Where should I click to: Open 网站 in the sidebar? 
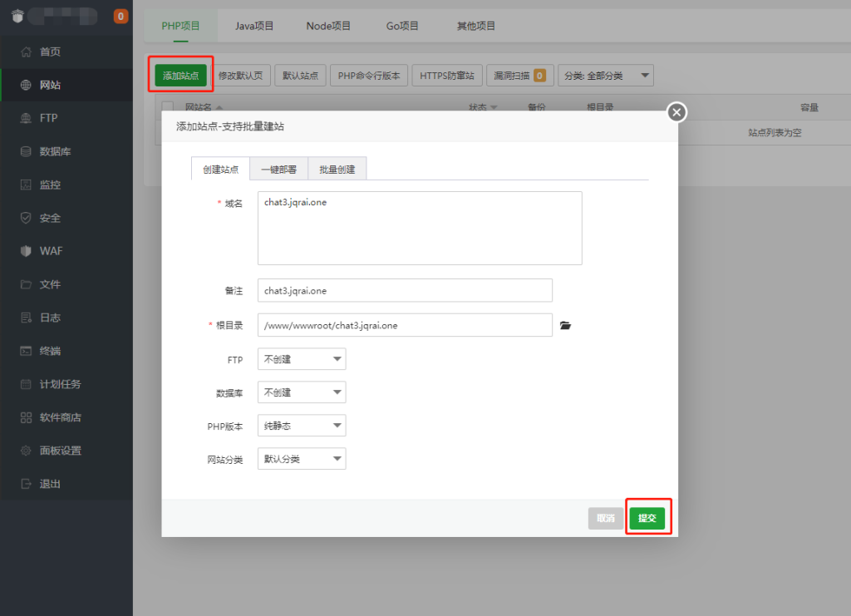(66, 85)
